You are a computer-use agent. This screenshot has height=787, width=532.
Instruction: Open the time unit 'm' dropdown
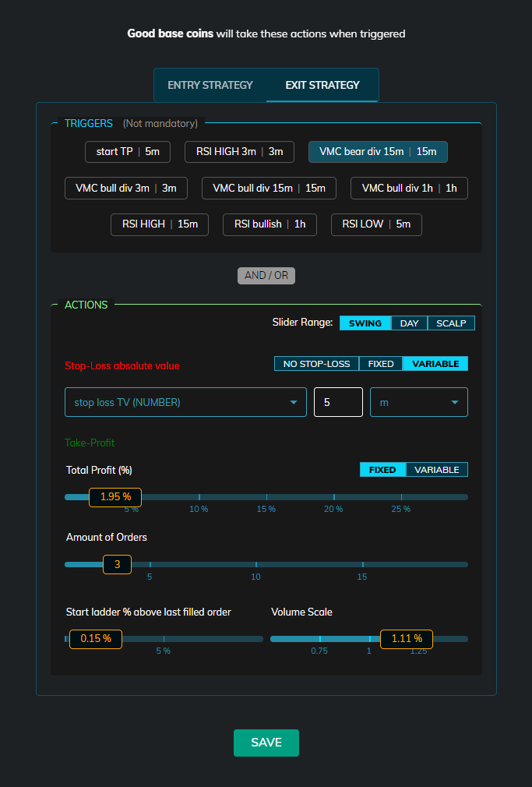pyautogui.click(x=418, y=403)
